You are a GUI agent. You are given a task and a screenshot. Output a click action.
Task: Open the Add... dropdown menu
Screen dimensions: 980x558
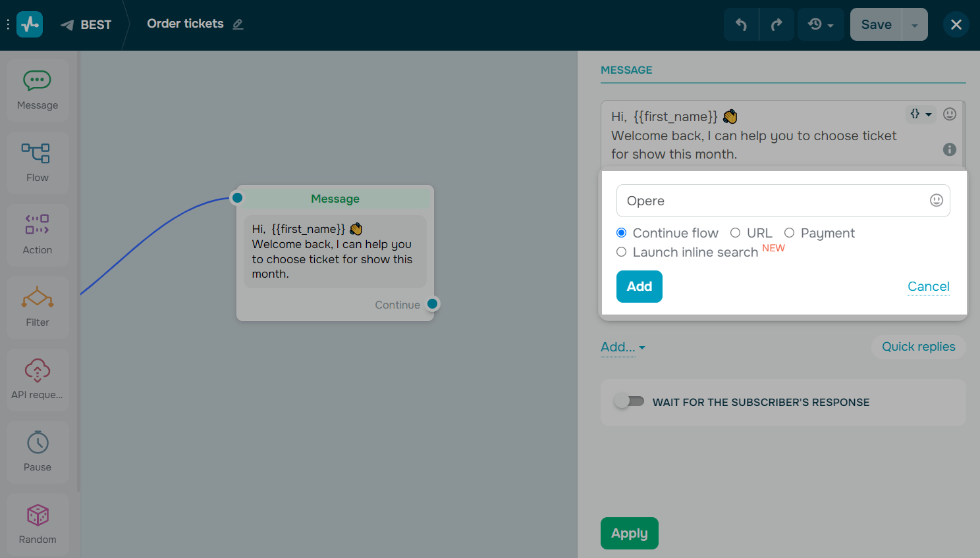(623, 347)
